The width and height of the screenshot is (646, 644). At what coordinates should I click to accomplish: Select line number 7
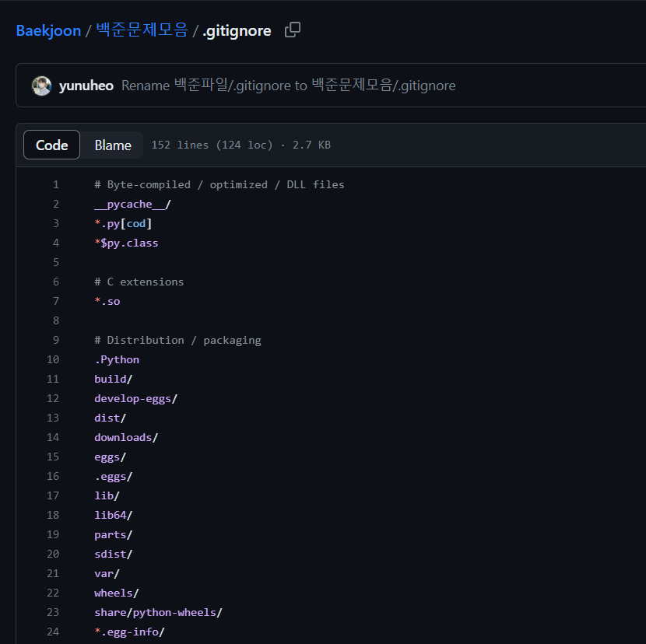[55, 302]
